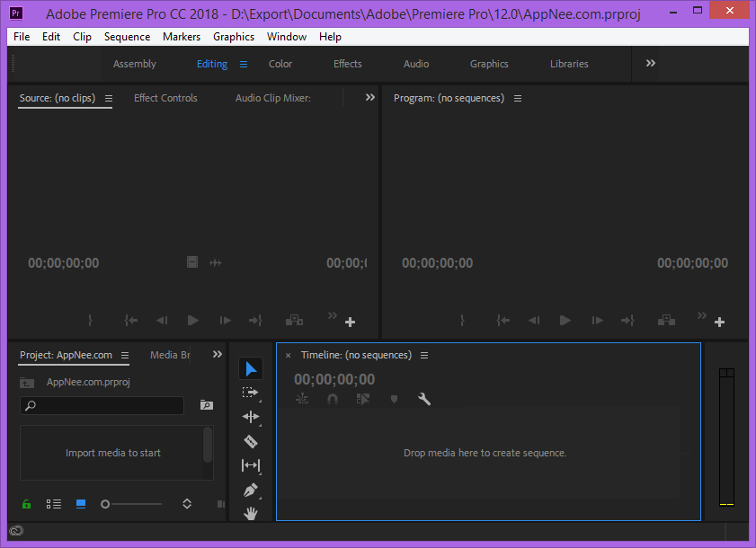Select the Pen tool
Viewport: 756px width, 548px height.
(251, 490)
